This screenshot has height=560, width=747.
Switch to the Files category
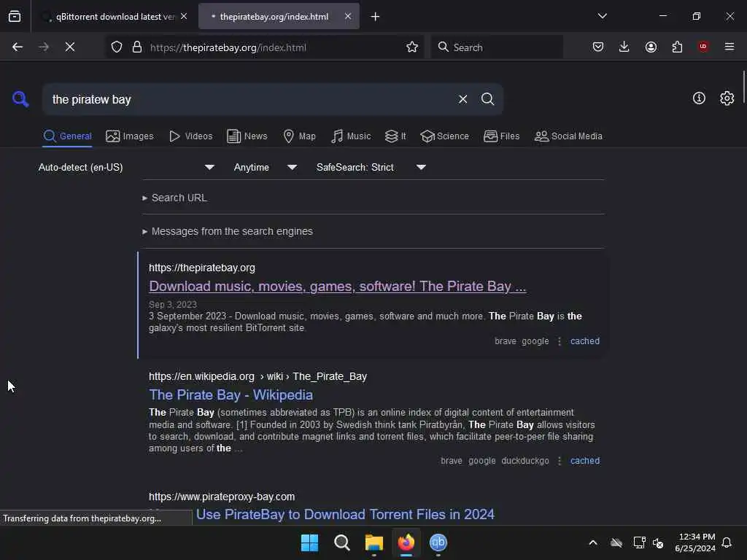(x=501, y=136)
